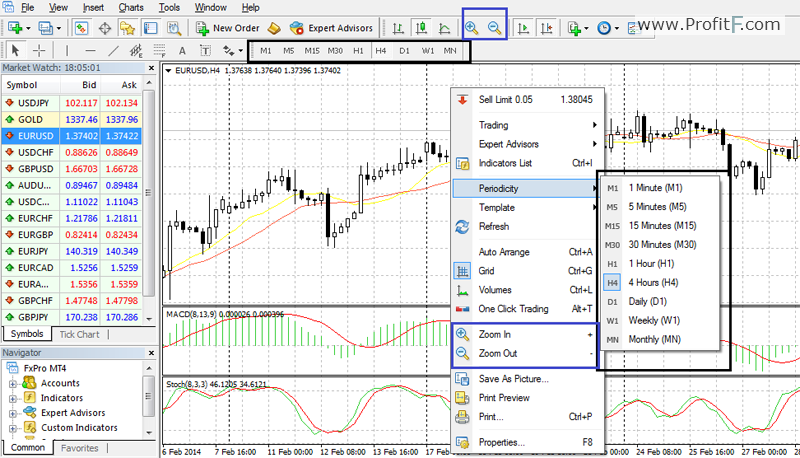Open the Insert menu

pyautogui.click(x=93, y=8)
